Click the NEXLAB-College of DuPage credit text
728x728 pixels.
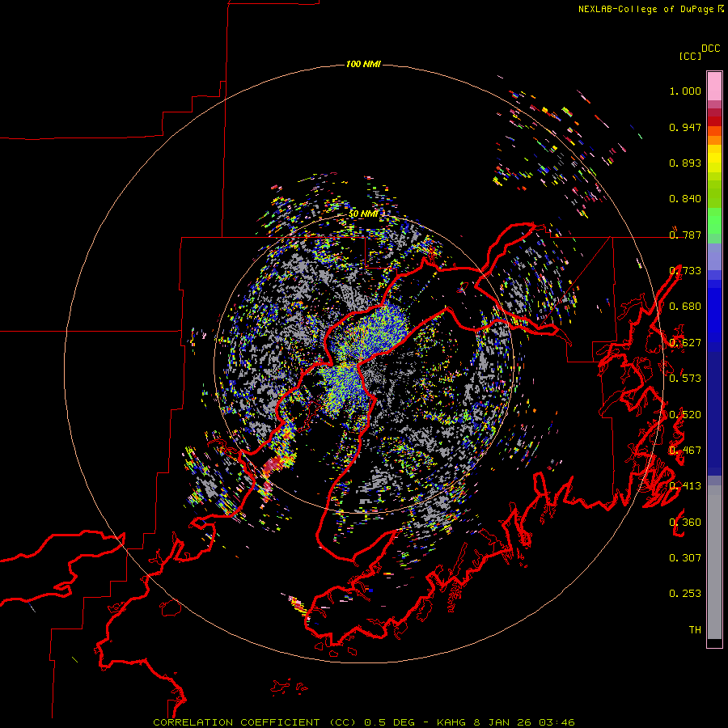650,9
